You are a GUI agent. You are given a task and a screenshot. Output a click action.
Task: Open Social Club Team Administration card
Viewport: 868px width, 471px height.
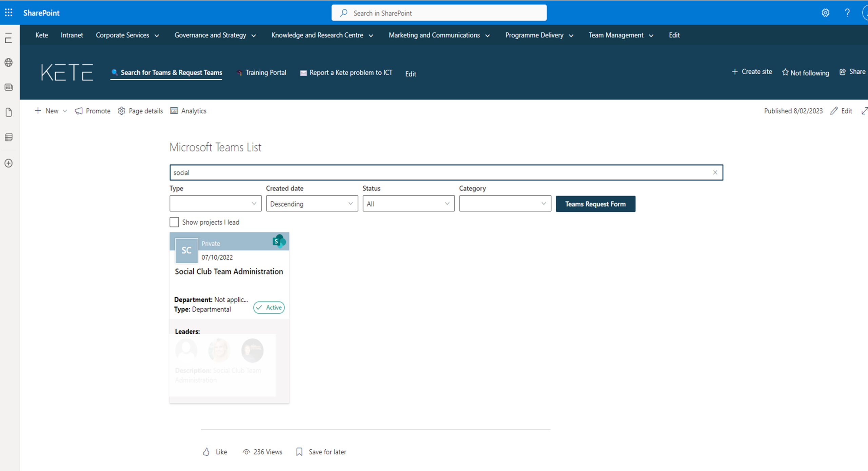click(229, 271)
